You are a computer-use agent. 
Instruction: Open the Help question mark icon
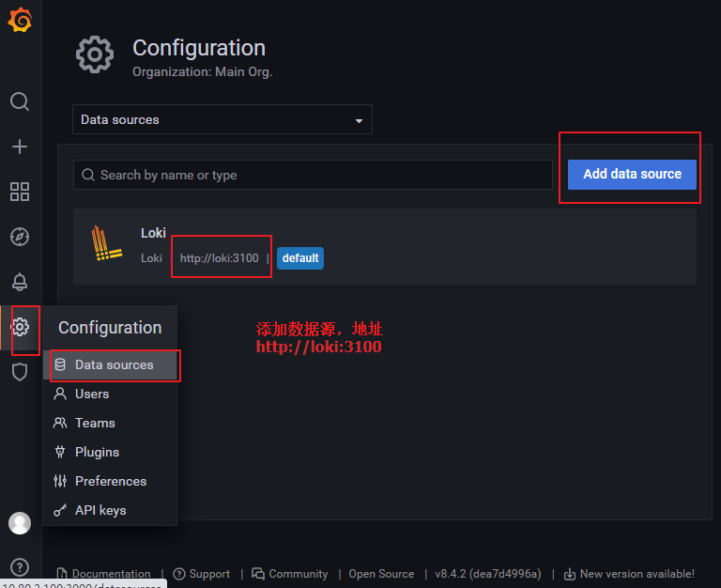(20, 567)
